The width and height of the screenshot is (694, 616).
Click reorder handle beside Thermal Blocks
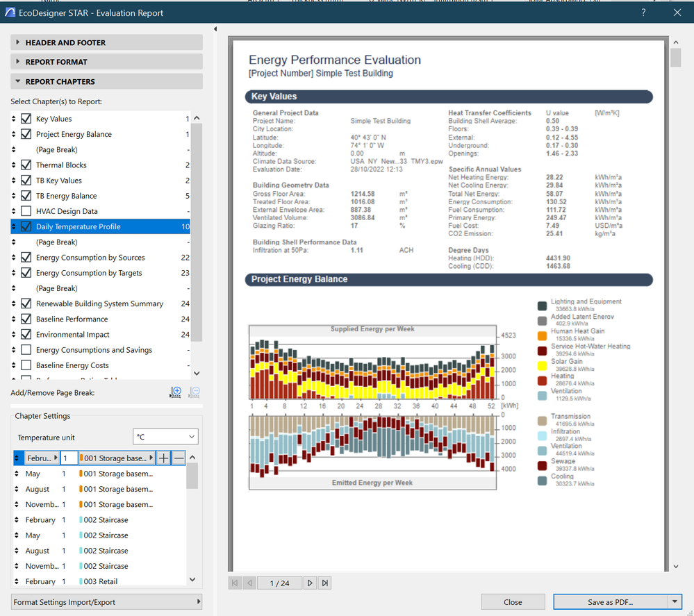click(14, 165)
